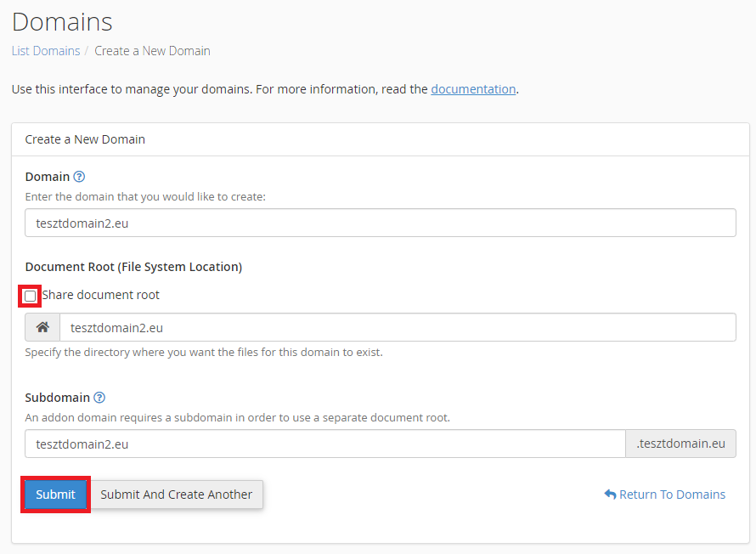
Task: Click the Share document root label text
Action: pos(101,295)
